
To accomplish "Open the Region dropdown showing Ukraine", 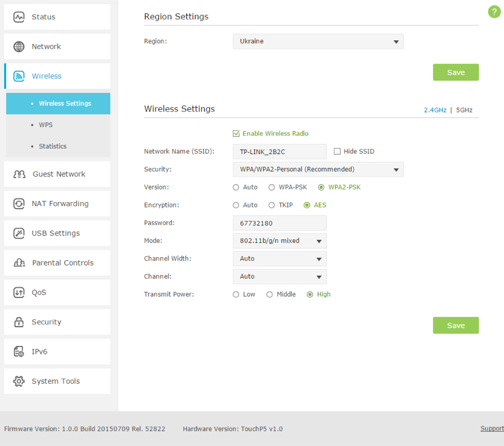I will (x=318, y=41).
